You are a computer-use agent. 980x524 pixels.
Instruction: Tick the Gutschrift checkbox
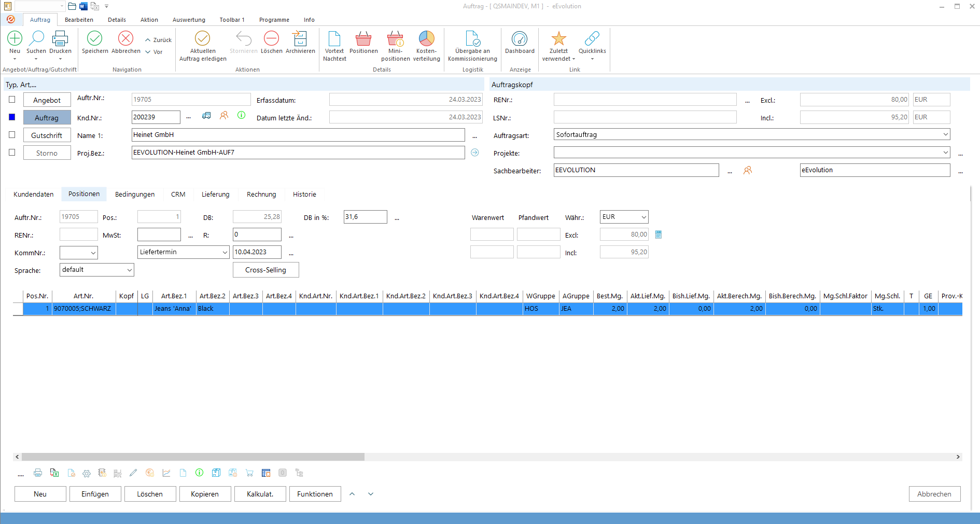12,134
